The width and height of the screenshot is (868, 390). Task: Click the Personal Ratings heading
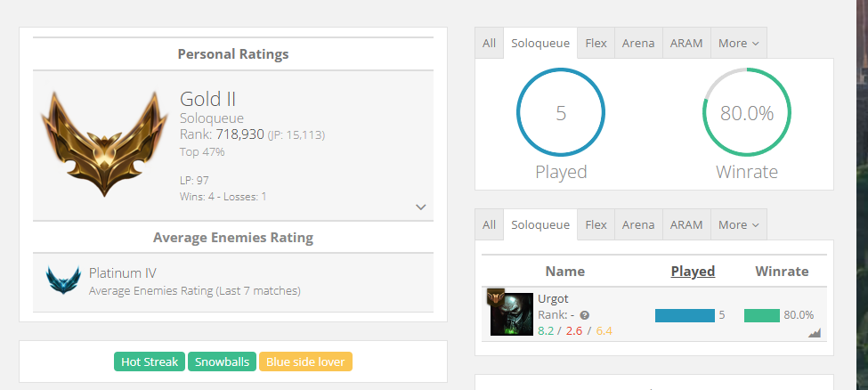pos(233,54)
